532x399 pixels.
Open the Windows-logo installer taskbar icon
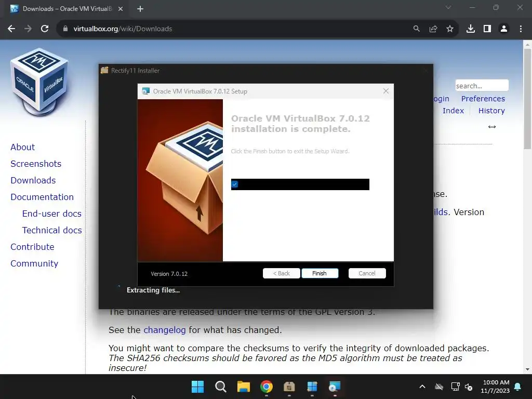click(312, 387)
